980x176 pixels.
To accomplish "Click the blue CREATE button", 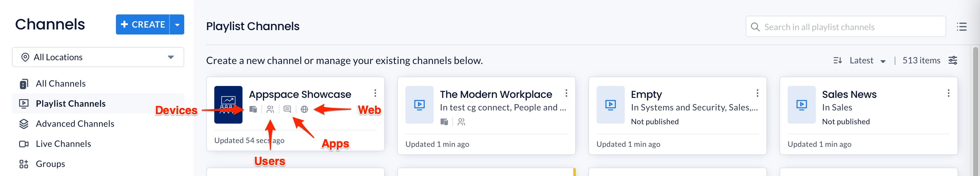I will click(143, 25).
